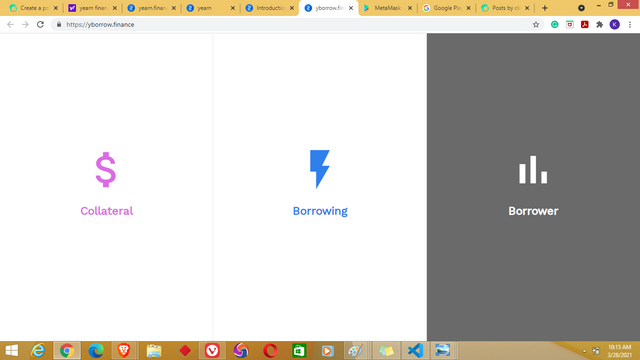The height and width of the screenshot is (360, 640).
Task: Open the network tray icon
Action: click(x=596, y=351)
